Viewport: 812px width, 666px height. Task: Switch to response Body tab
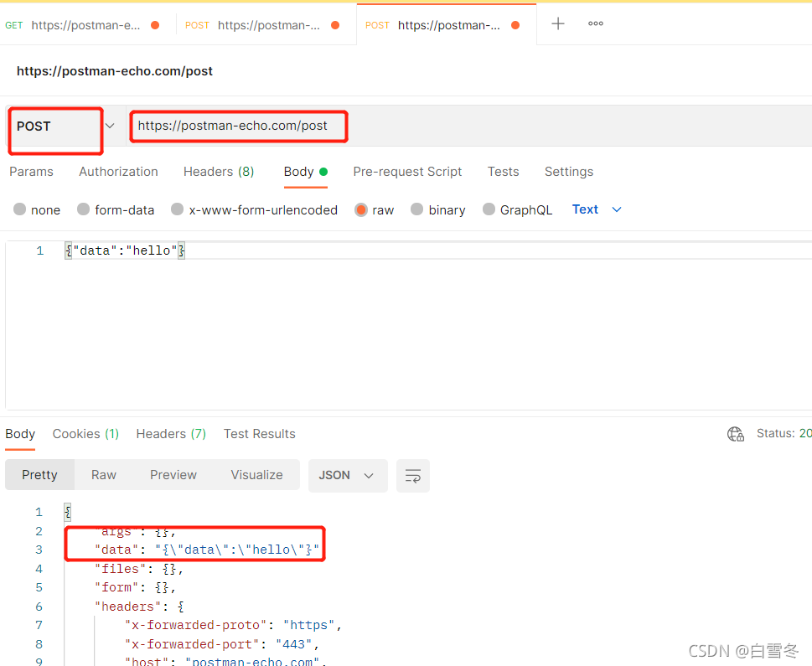pos(20,433)
